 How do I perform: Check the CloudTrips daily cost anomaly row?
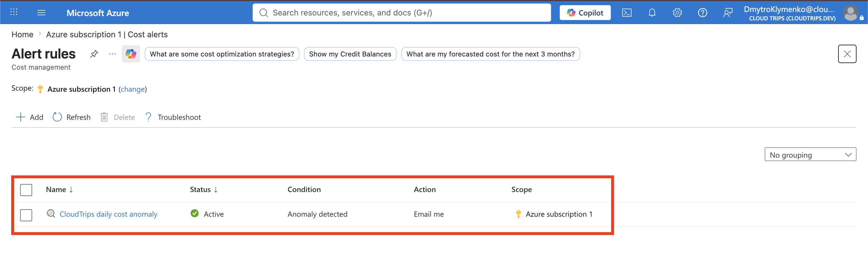pos(26,215)
